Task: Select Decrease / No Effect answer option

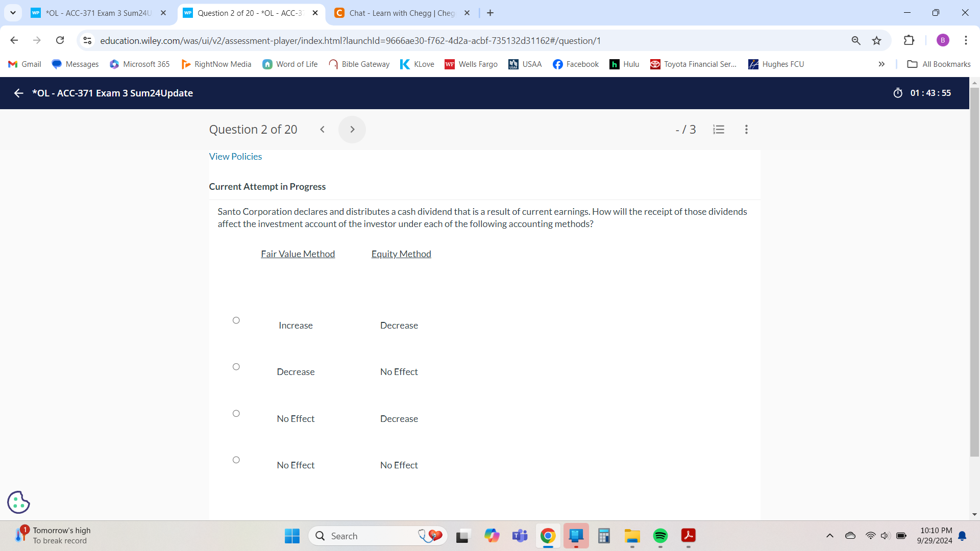Action: point(236,367)
